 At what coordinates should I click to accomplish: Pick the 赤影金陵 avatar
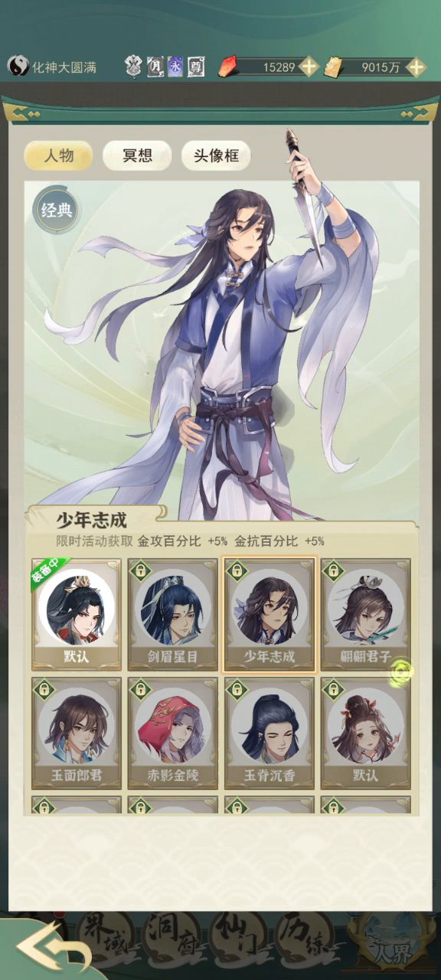coord(172,733)
